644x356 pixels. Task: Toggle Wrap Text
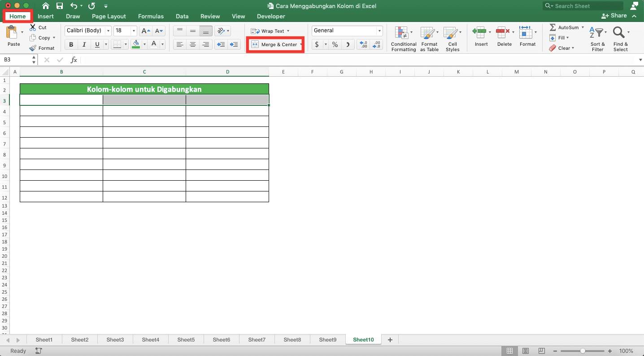click(x=268, y=31)
